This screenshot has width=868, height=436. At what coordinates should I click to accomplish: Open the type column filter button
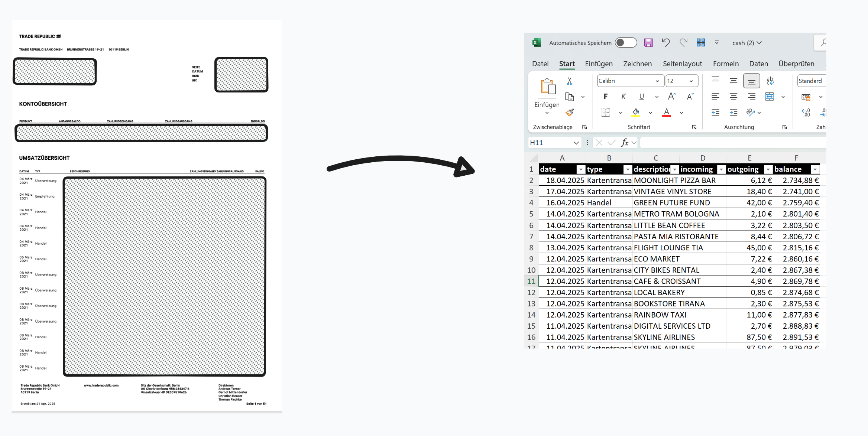pos(628,169)
